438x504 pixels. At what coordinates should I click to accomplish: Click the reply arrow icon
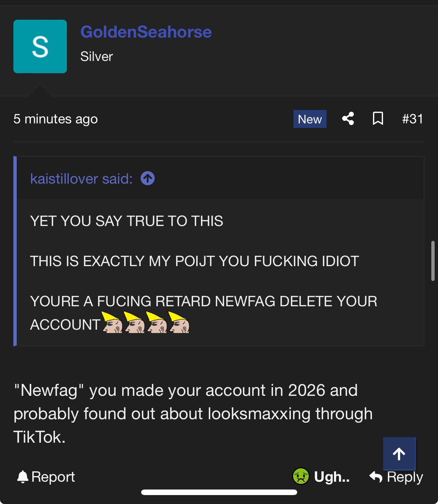click(x=376, y=477)
